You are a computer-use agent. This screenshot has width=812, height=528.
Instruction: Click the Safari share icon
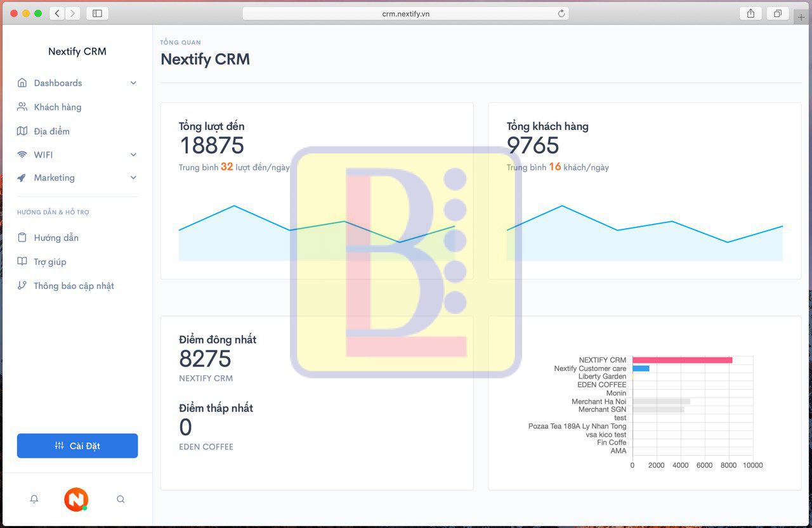pyautogui.click(x=750, y=13)
